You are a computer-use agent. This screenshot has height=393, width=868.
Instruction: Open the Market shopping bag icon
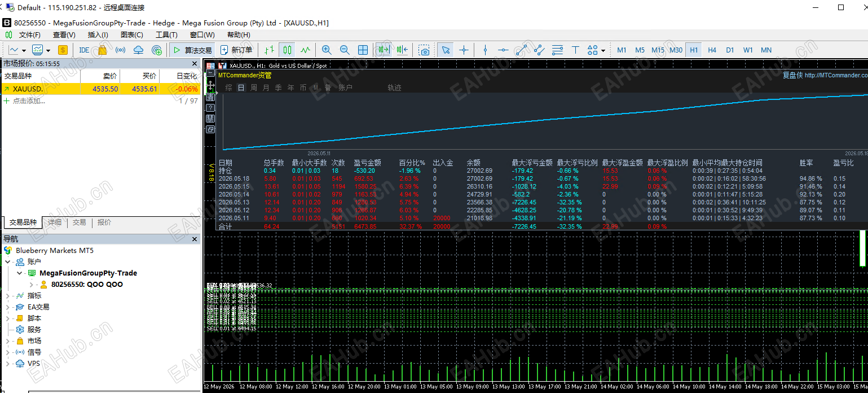[102, 50]
